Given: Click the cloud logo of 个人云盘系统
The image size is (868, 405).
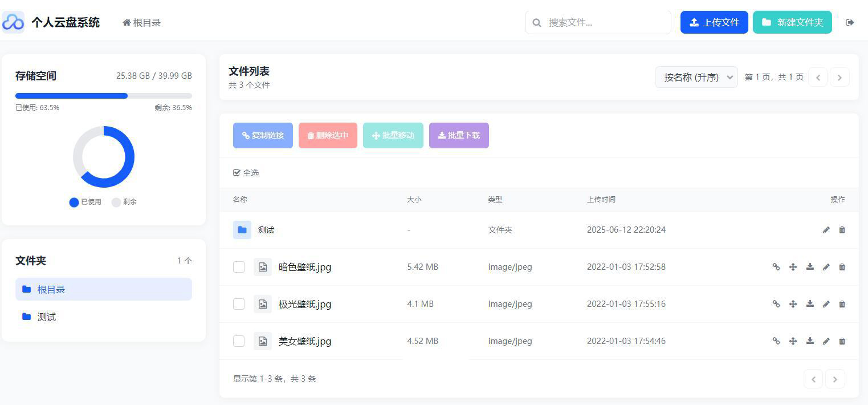Looking at the screenshot, I should (13, 22).
